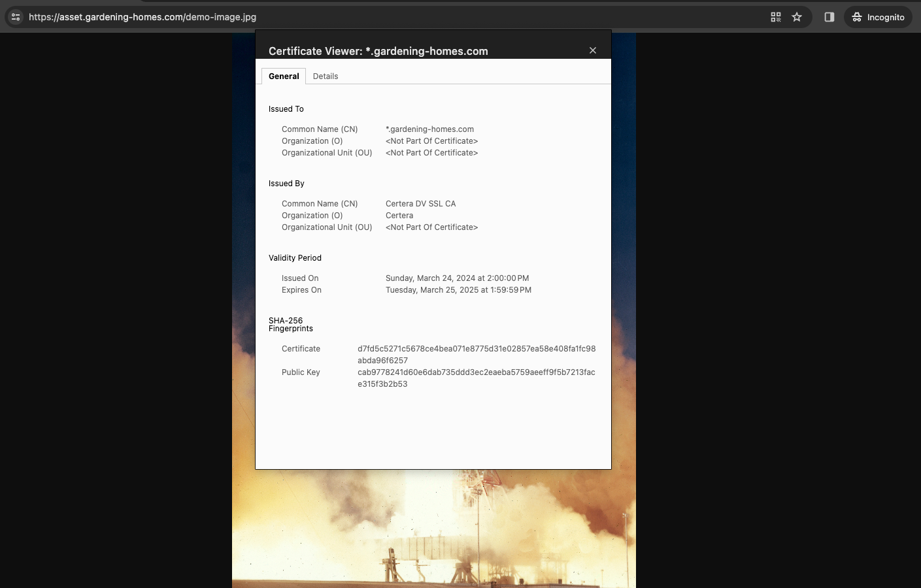Screen dimensions: 921x588
Task: Click the rocket launch image below the dialog
Action: (433, 529)
